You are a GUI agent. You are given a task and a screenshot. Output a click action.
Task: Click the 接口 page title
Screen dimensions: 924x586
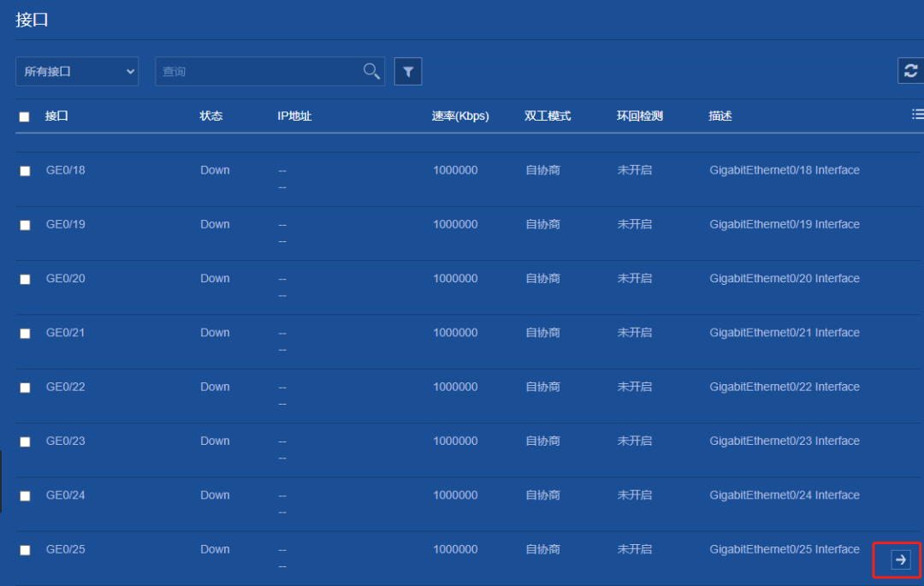click(32, 20)
